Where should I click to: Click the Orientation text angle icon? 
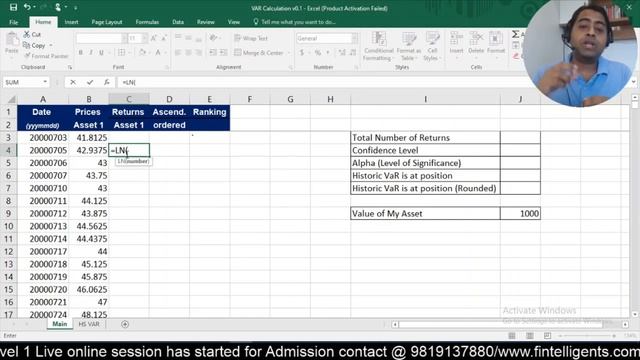click(x=213, y=38)
